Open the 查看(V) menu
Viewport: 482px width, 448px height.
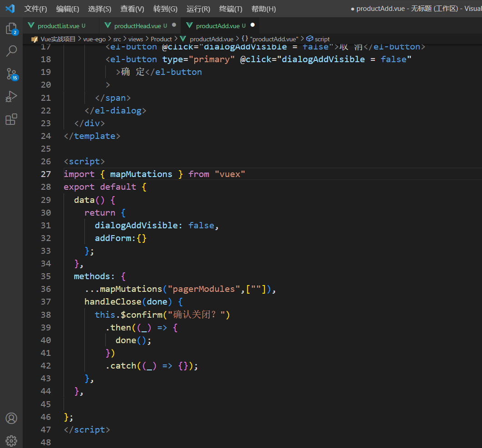click(132, 9)
